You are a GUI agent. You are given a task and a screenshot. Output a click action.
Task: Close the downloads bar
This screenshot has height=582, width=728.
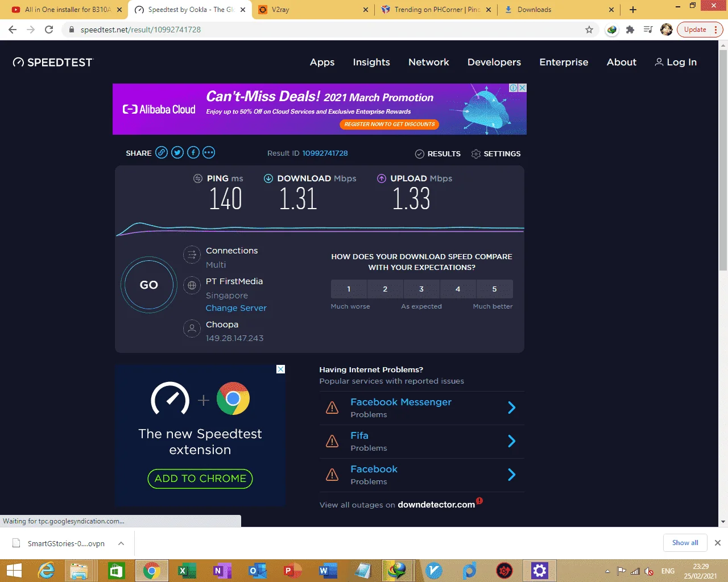pos(718,543)
